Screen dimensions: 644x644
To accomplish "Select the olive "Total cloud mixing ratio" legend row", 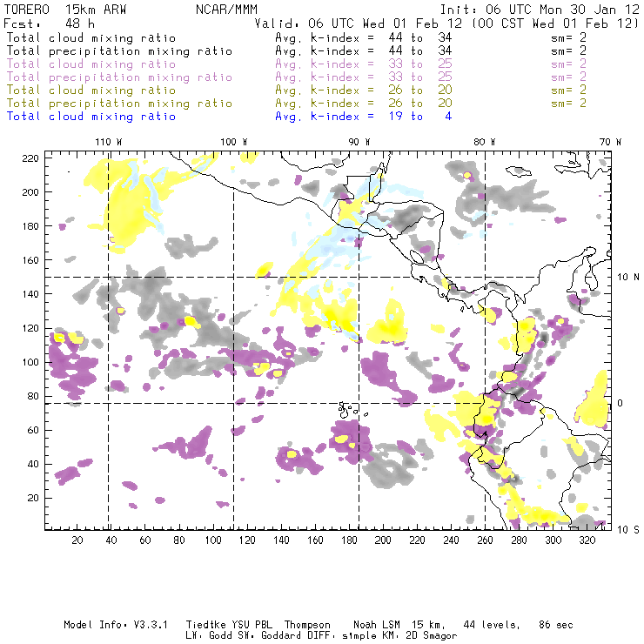I will click(x=91, y=90).
